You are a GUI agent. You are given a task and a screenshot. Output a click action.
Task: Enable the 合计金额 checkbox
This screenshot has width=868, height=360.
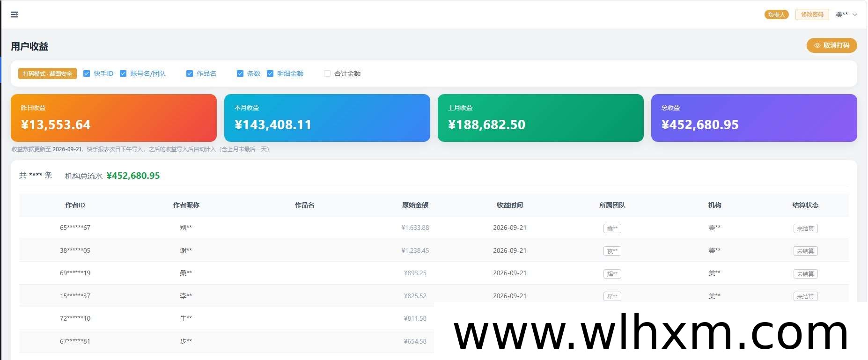(x=327, y=73)
